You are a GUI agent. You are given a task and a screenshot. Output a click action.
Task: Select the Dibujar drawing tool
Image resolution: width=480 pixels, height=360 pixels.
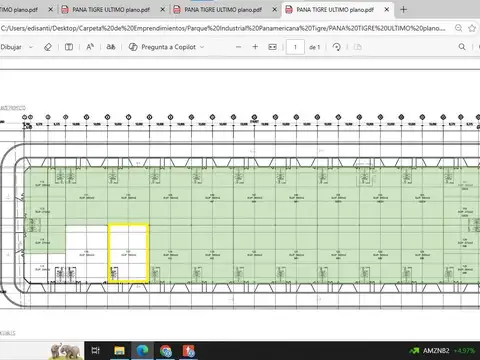pos(11,47)
